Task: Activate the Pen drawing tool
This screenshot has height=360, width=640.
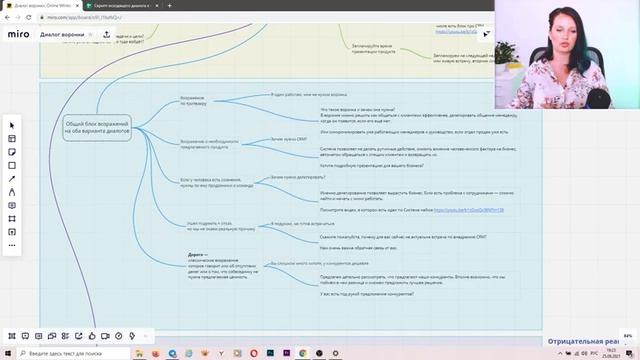Action: (x=12, y=192)
